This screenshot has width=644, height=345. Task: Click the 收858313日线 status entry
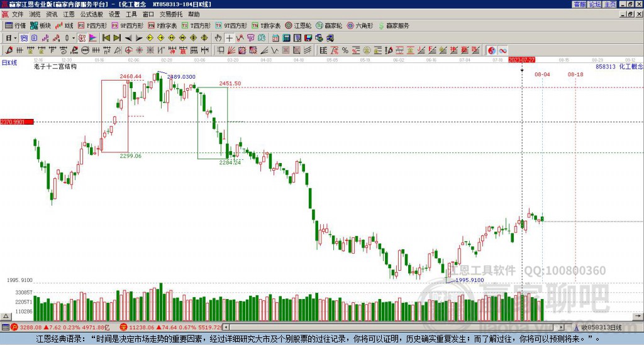[601, 328]
